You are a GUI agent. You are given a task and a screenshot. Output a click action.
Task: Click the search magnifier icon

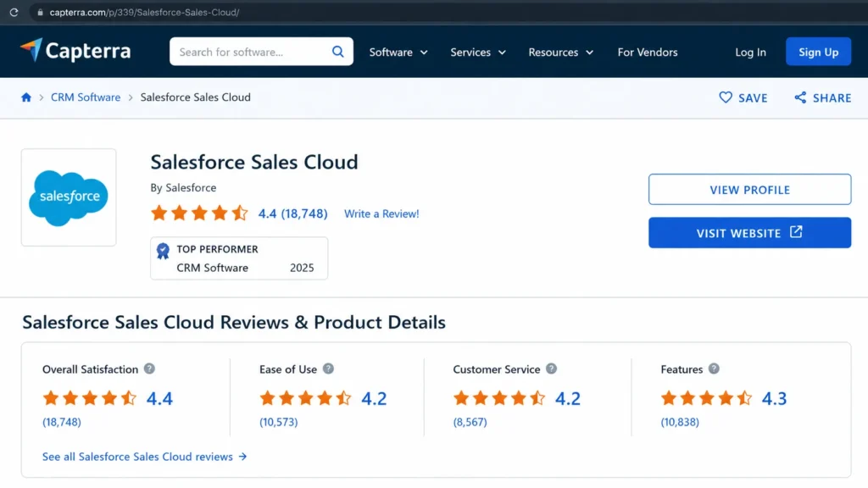coord(337,52)
